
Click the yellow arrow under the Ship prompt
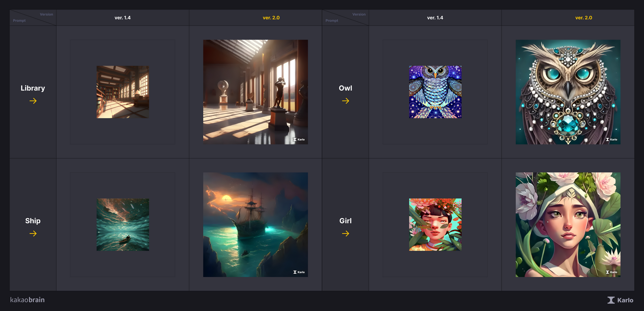(x=33, y=234)
